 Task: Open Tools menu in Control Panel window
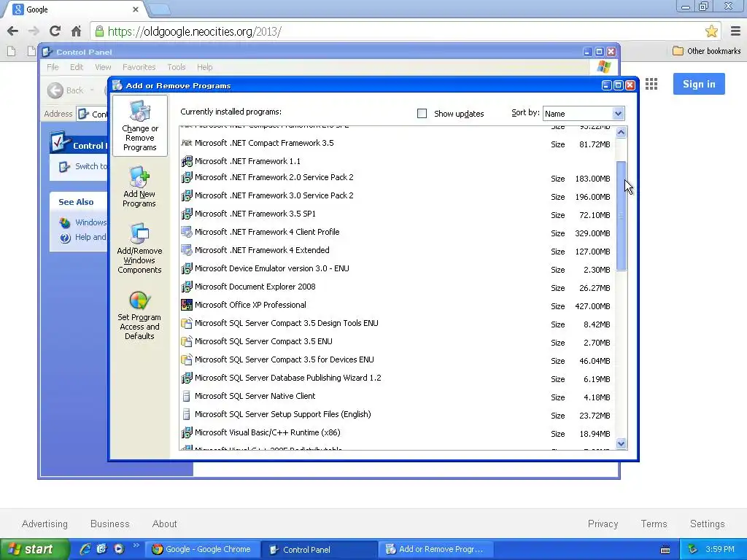pyautogui.click(x=177, y=67)
